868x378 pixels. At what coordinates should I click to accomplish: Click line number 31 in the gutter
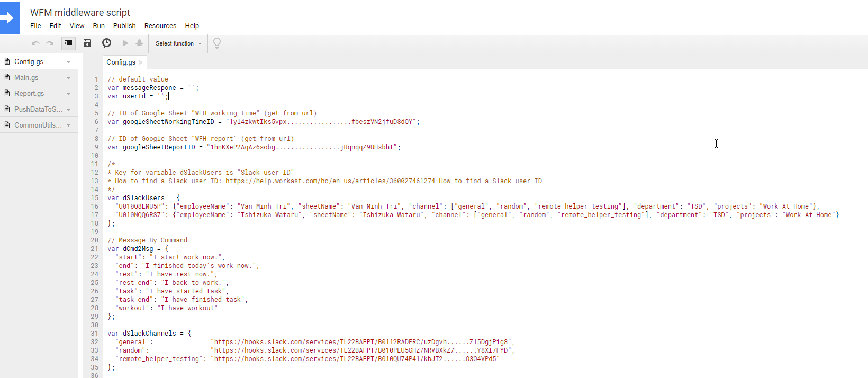pyautogui.click(x=95, y=334)
